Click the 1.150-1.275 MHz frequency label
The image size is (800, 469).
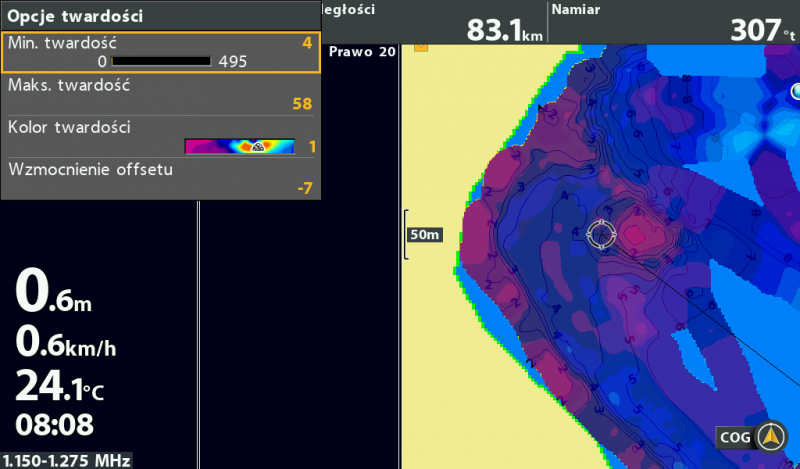65,461
